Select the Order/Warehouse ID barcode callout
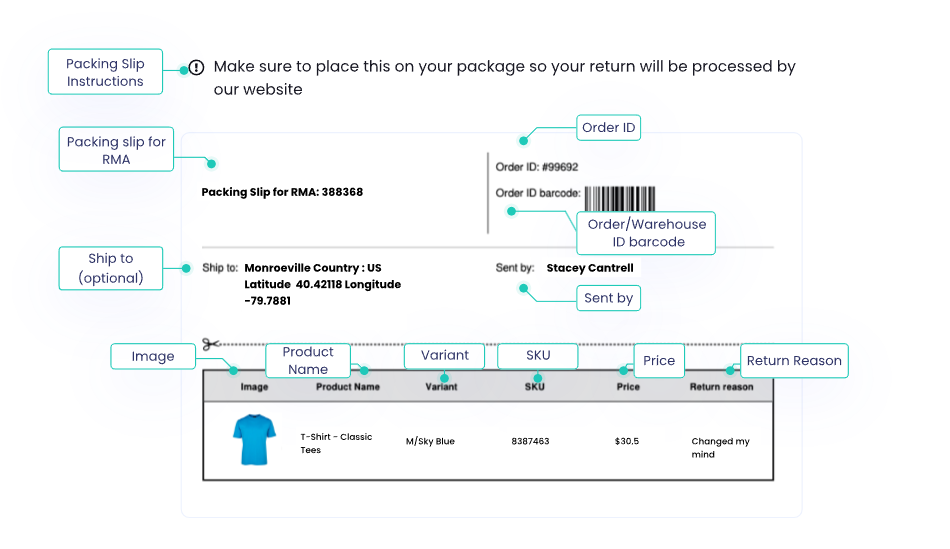The image size is (950, 549). 646,233
